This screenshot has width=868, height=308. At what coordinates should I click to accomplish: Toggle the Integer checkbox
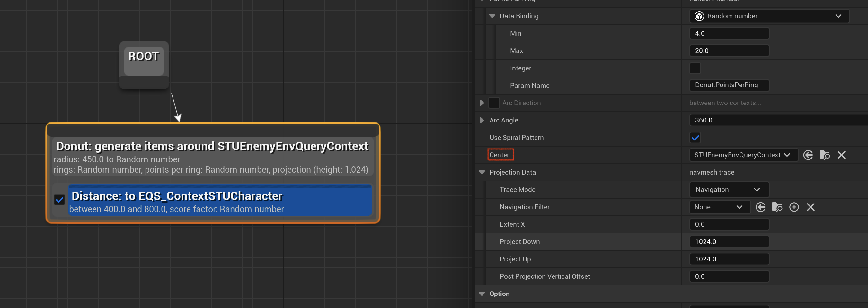(695, 68)
